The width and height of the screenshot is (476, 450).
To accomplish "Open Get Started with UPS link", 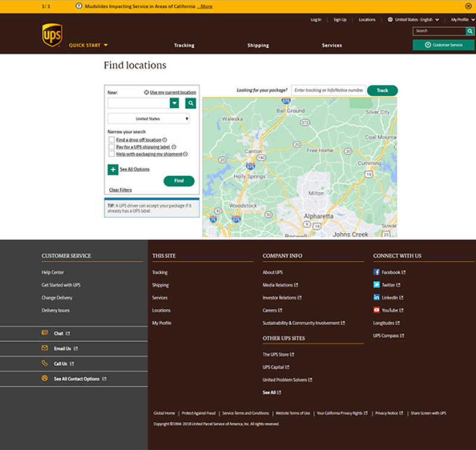I will [61, 285].
